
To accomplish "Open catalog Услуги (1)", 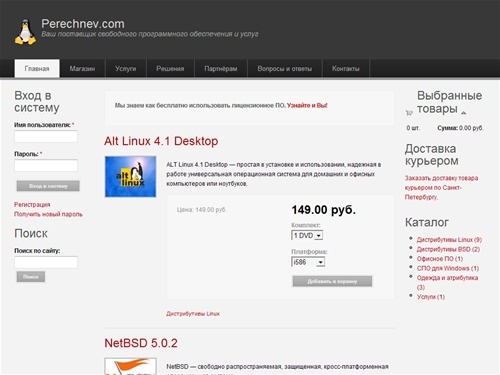I will pyautogui.click(x=431, y=297).
